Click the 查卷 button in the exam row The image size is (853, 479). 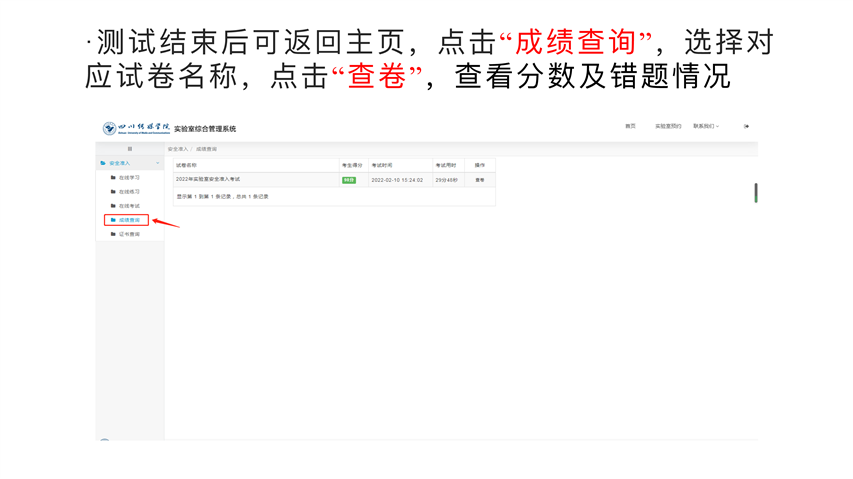click(x=479, y=180)
